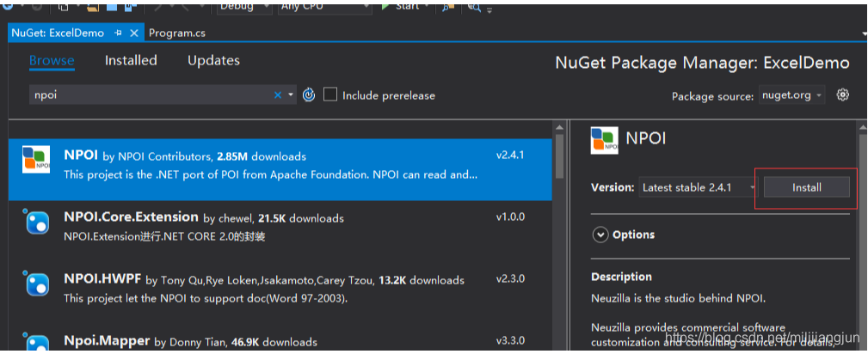868x354 pixels.
Task: Refresh the package search results
Action: [x=309, y=95]
